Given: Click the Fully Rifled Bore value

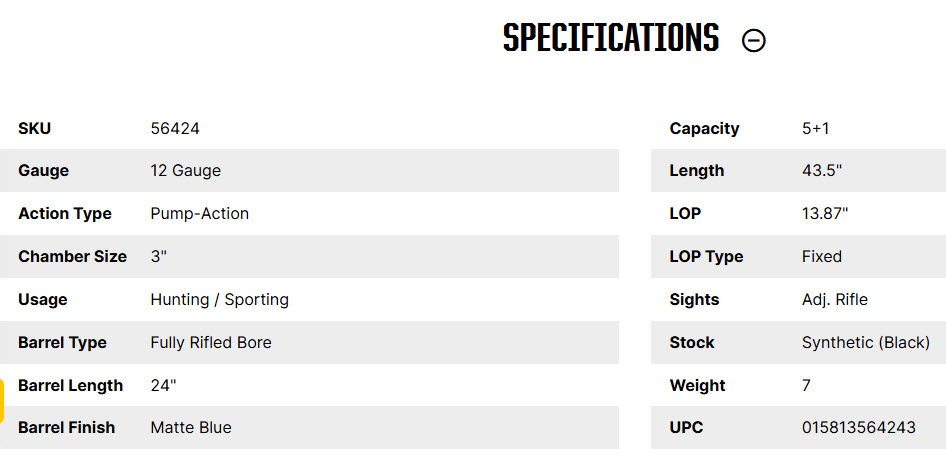Looking at the screenshot, I should click(x=211, y=343).
